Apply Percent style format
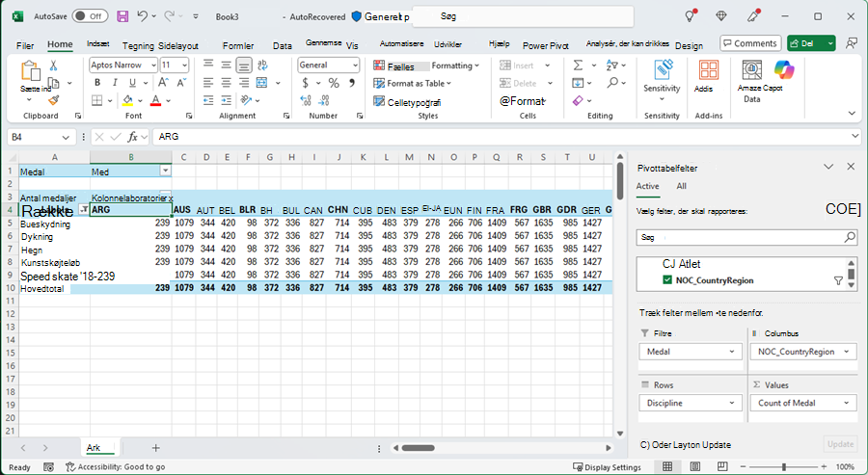This screenshot has height=475, width=868. pos(334,83)
